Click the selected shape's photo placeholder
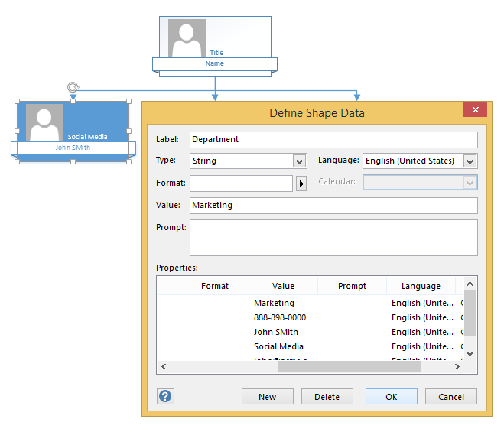The image size is (504, 432). (x=44, y=122)
